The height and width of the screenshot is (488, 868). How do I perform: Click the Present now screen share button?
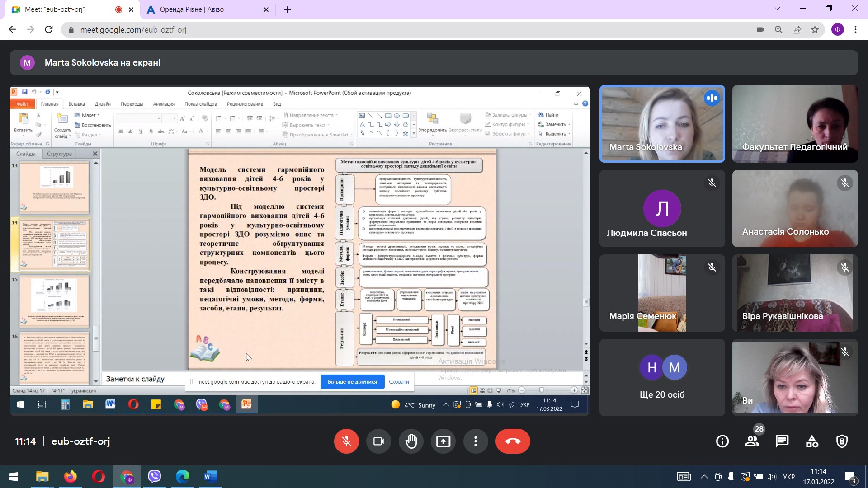443,441
